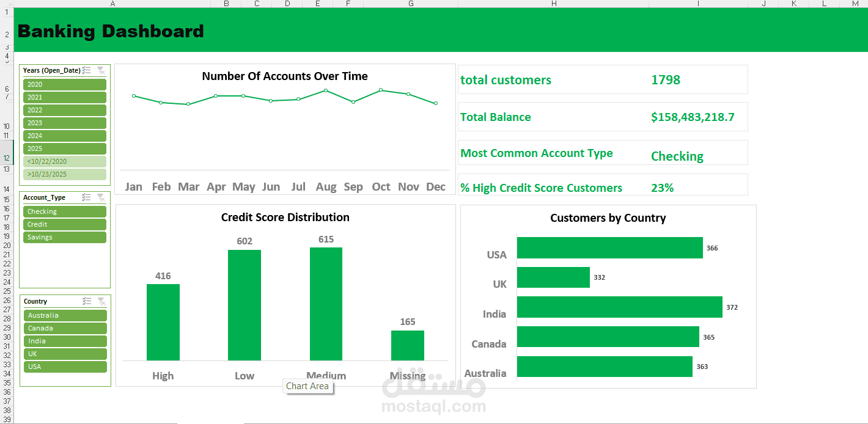
Task: Toggle the 2021 year slicer item
Action: tap(65, 97)
